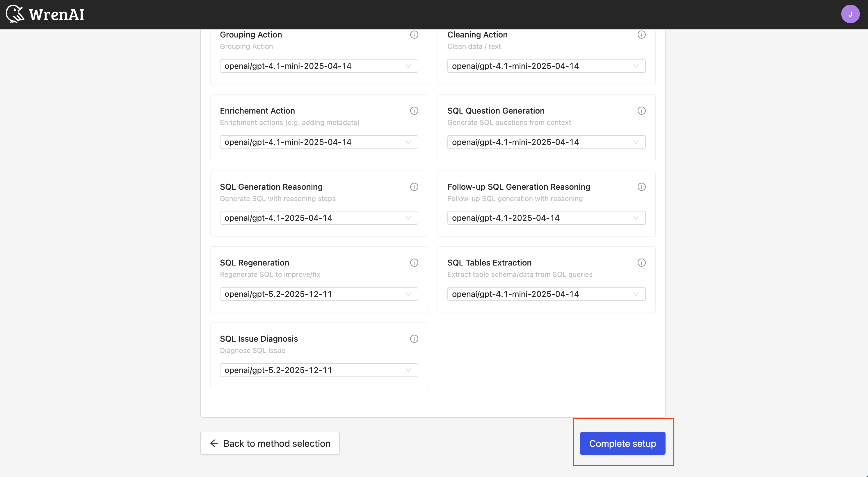
Task: Click info icon for SQL Regeneration
Action: pyautogui.click(x=414, y=263)
